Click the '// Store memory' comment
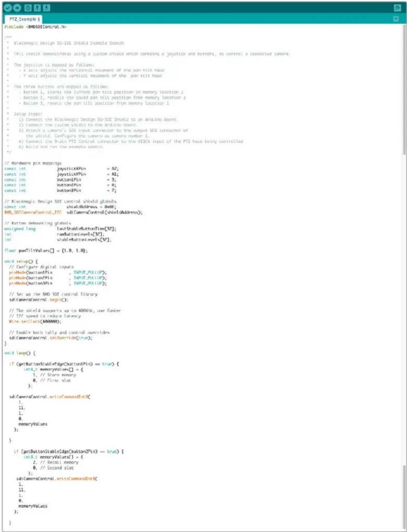 tap(58, 375)
